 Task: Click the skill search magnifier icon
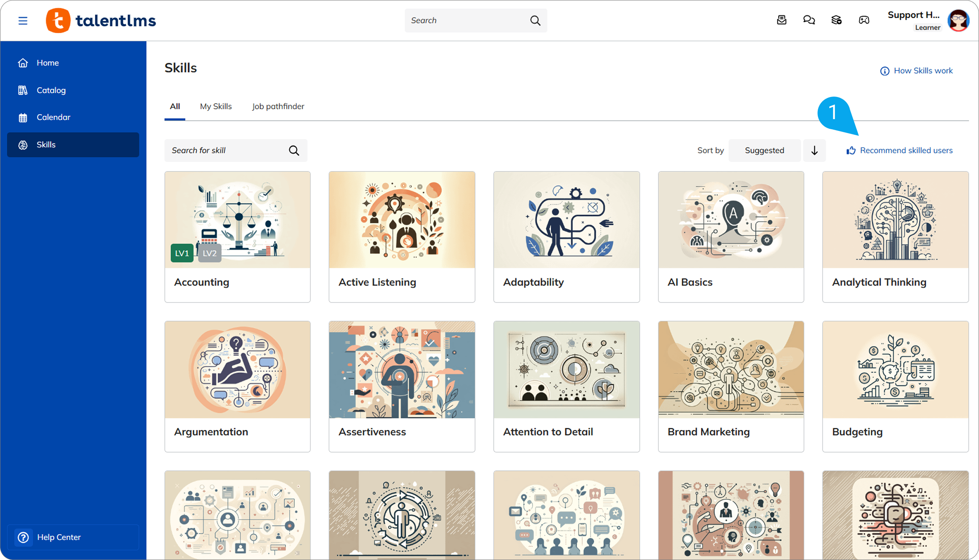tap(294, 151)
